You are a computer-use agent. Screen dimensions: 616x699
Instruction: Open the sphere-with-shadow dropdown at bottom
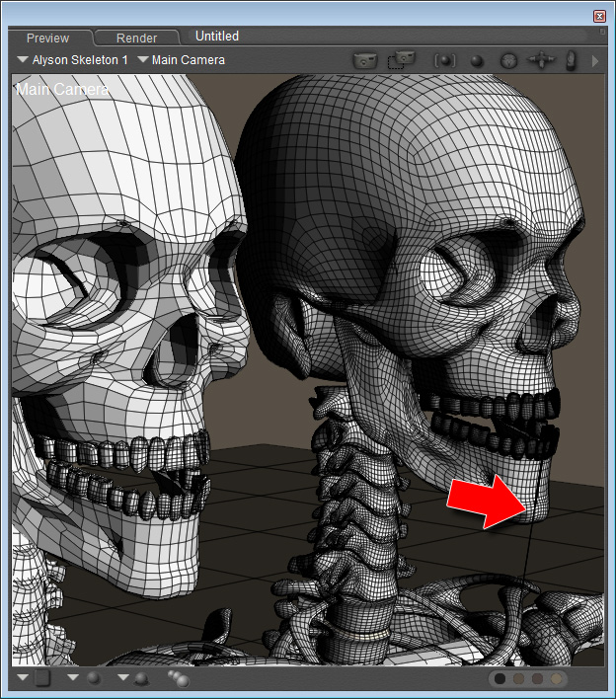point(133,678)
